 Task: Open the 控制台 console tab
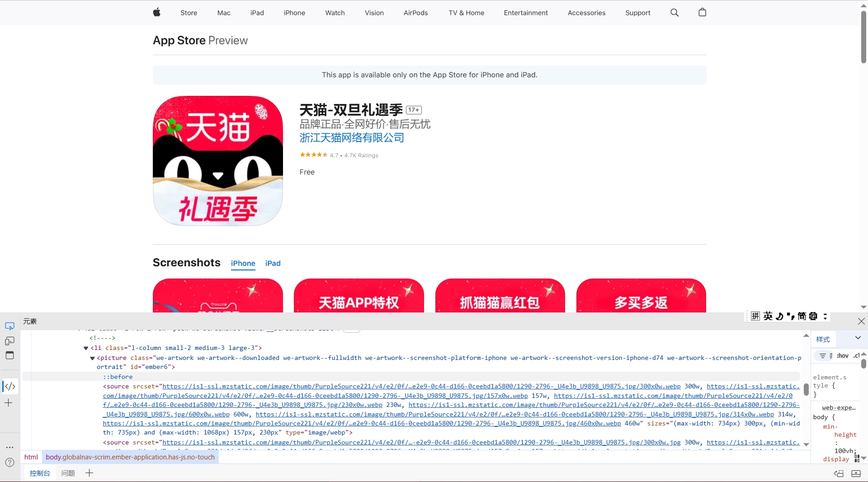point(40,473)
